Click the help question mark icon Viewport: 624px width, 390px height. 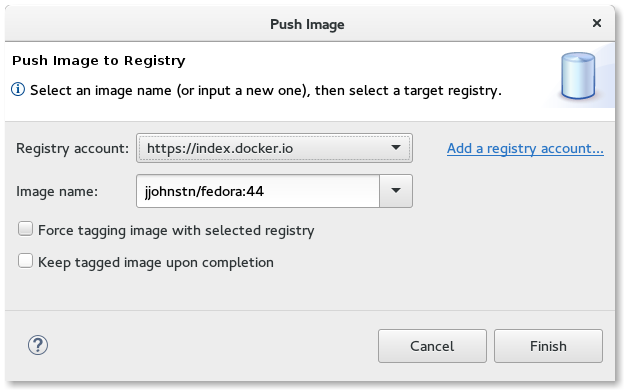click(38, 345)
